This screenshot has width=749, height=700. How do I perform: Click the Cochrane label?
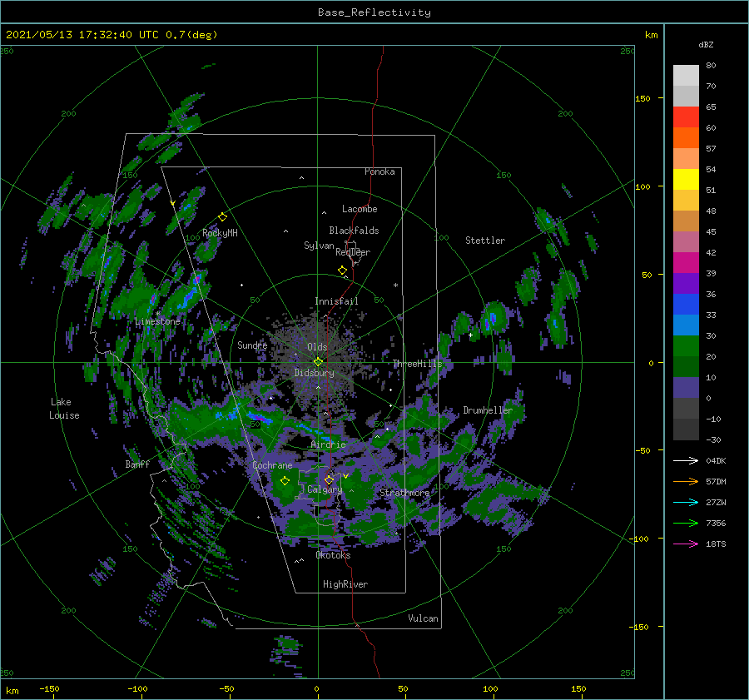(272, 465)
